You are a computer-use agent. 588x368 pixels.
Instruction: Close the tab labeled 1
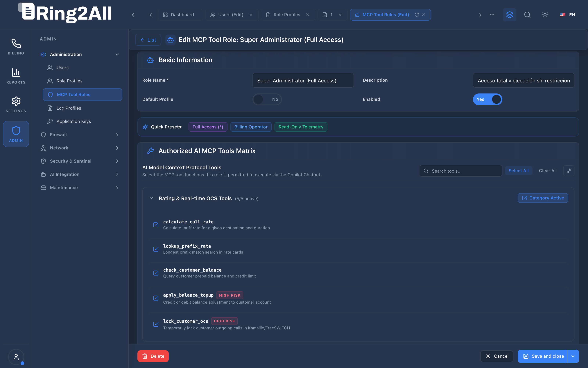click(x=340, y=15)
